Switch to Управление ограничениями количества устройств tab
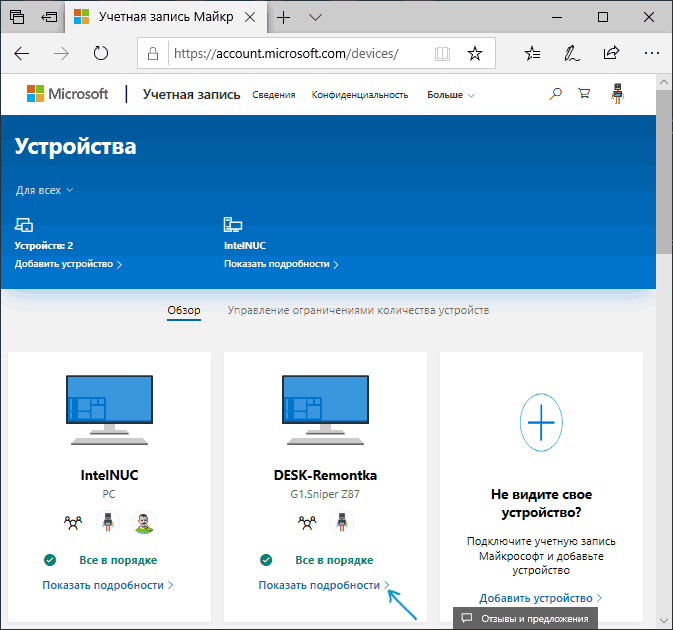The image size is (673, 630). click(x=358, y=310)
